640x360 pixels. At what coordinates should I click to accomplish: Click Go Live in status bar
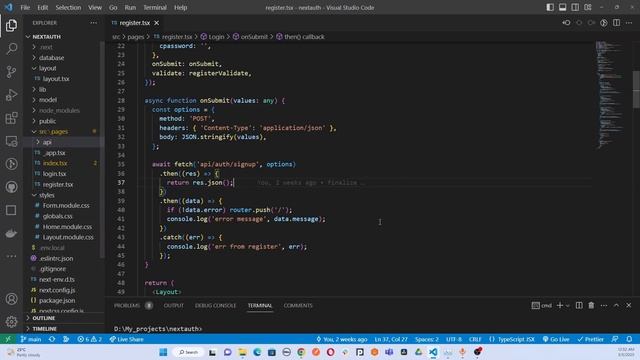point(556,339)
